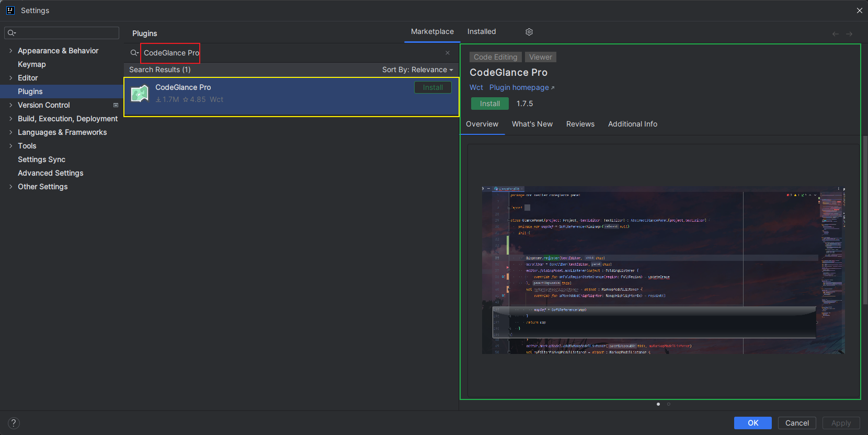Viewport: 868px width, 435px height.
Task: Click the Cancel button
Action: 797,423
